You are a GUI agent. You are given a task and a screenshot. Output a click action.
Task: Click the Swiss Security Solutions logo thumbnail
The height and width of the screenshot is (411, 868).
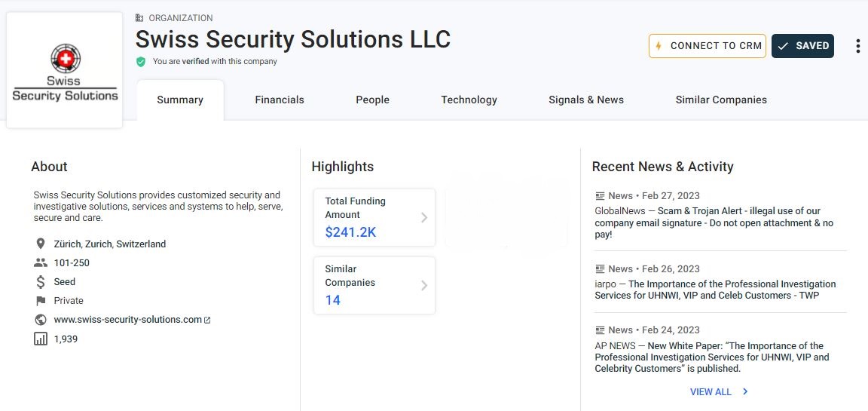click(64, 70)
